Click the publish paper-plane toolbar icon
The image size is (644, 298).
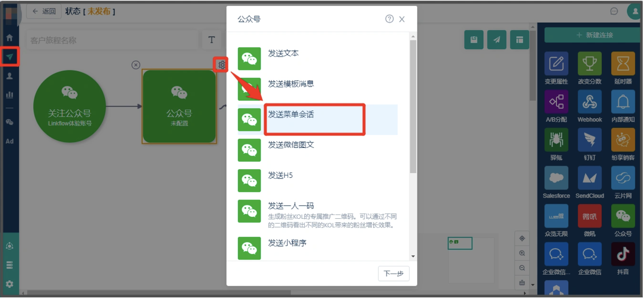[497, 40]
